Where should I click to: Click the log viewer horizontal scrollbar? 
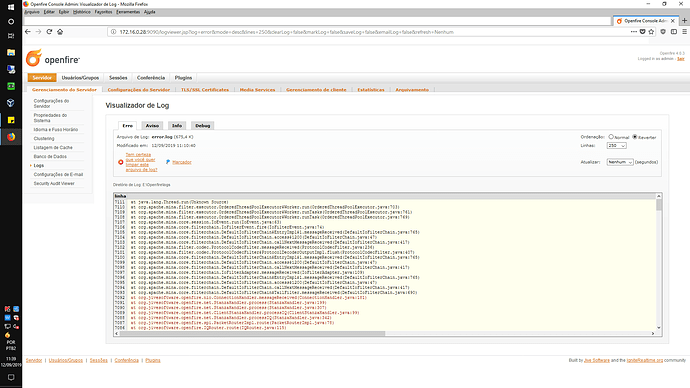252,333
